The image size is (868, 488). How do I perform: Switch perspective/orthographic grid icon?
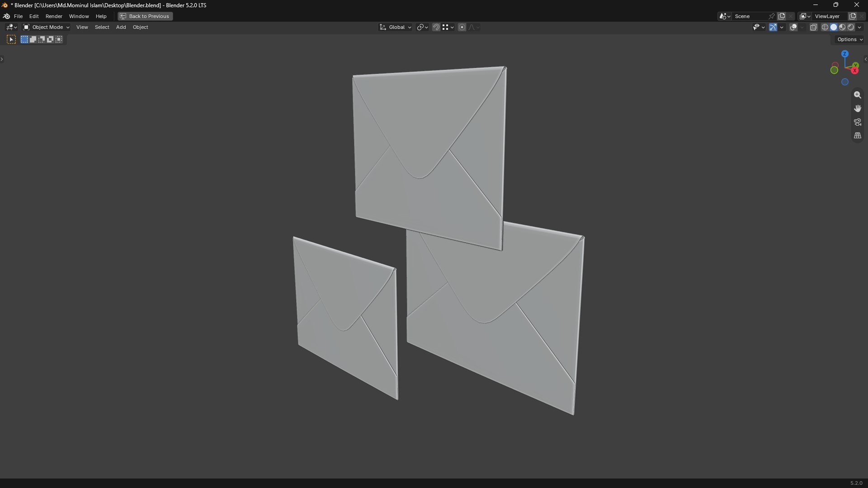coord(857,136)
